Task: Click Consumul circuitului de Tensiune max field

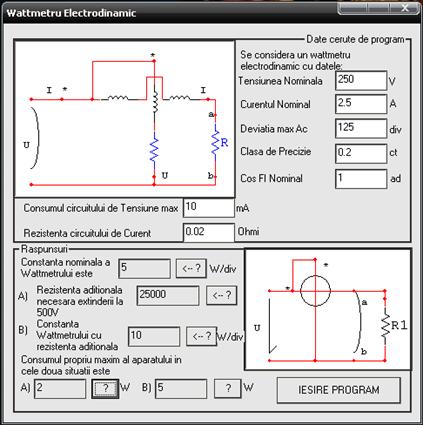Action: [x=209, y=208]
